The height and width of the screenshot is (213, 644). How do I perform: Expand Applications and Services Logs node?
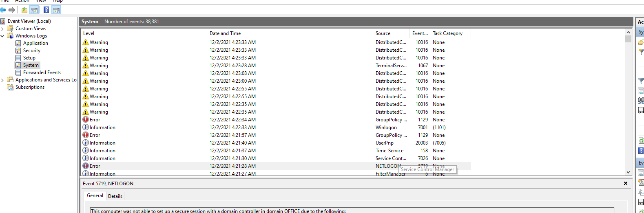[x=2, y=80]
